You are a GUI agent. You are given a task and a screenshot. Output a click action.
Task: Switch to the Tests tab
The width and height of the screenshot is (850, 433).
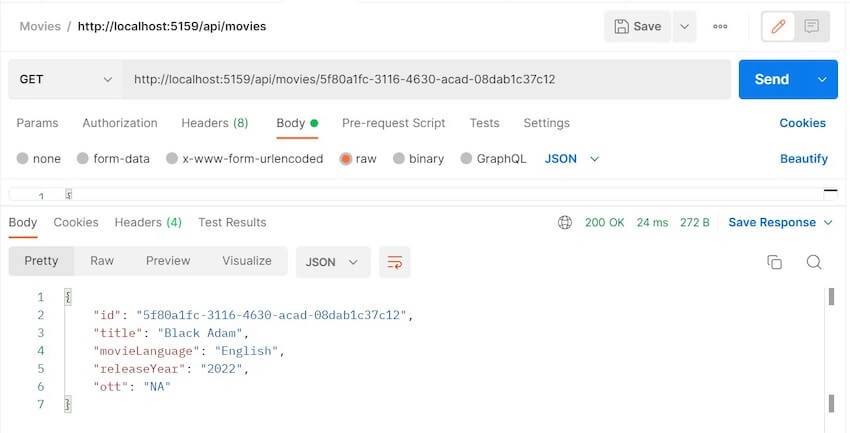point(484,123)
